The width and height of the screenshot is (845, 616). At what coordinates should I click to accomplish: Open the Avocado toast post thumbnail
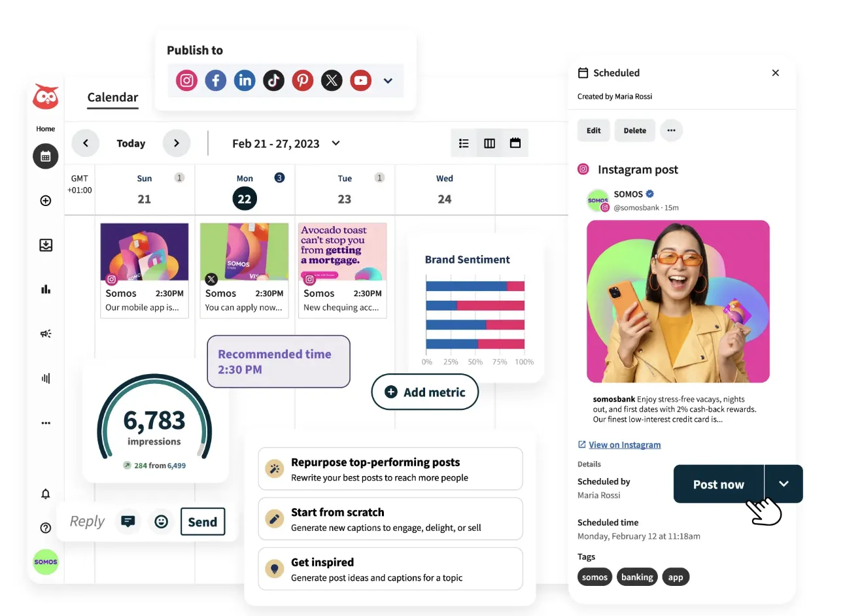pos(343,252)
